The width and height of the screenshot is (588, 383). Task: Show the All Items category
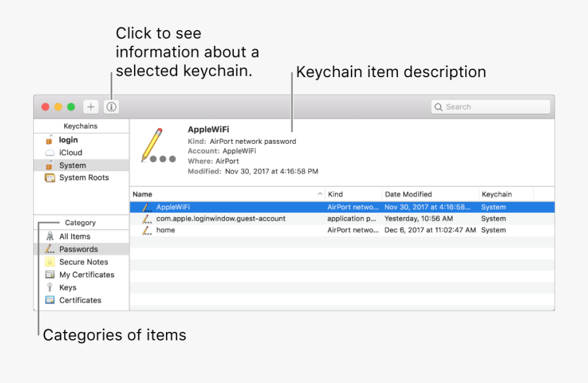pos(82,237)
